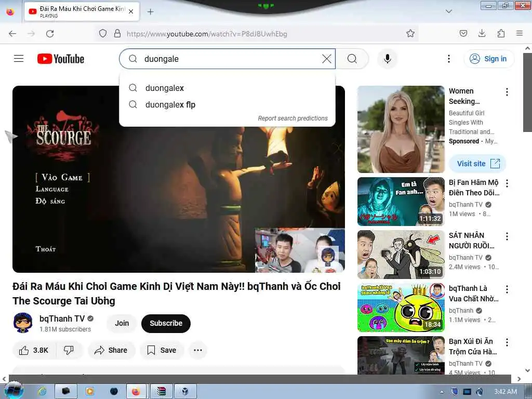Screen dimensions: 532x399
Task: Go back with Firefox back arrow
Action: (12, 34)
